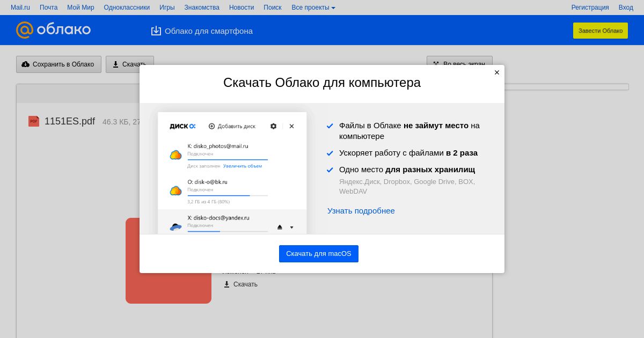The image size is (644, 338).
Task: Open Поиск in top navigation
Action: (273, 8)
